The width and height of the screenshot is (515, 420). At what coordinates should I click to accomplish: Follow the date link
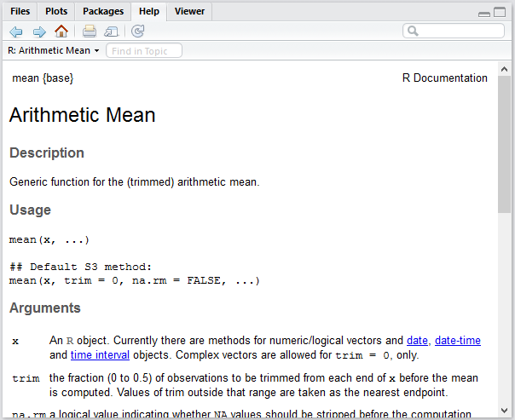417,341
